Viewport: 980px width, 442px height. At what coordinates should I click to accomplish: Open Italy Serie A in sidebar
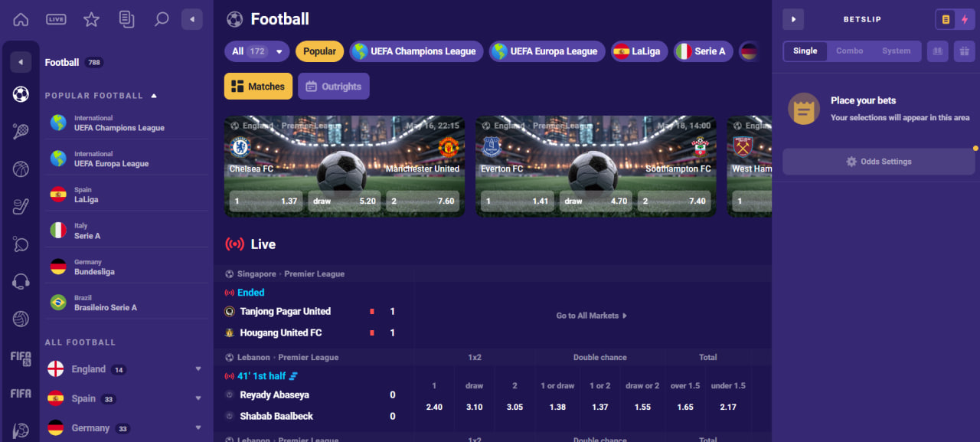(126, 231)
